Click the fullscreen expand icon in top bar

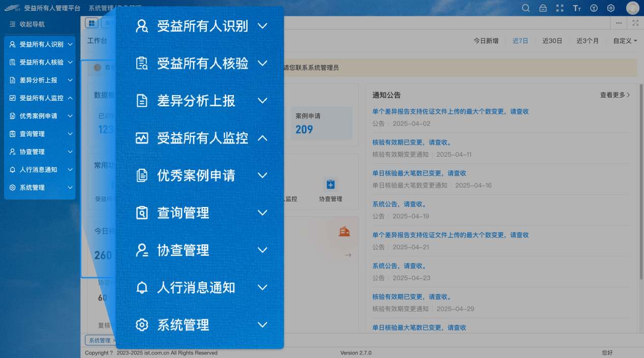tap(560, 8)
